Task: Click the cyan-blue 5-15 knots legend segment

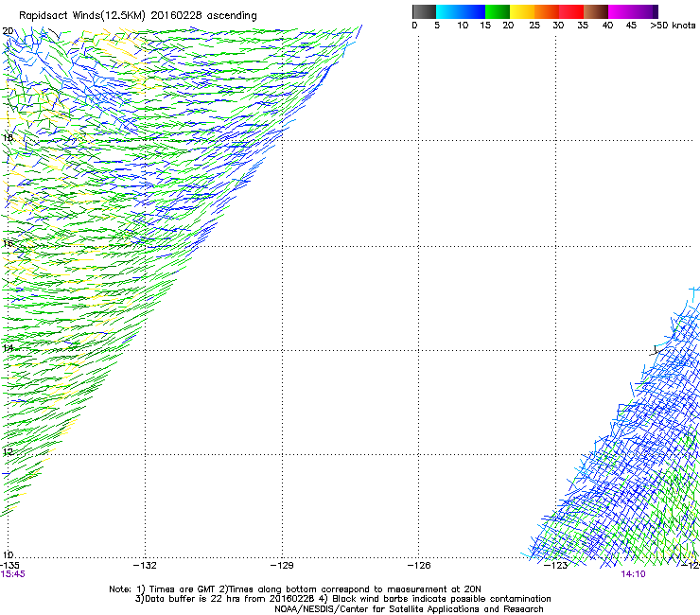Action: coord(461,11)
